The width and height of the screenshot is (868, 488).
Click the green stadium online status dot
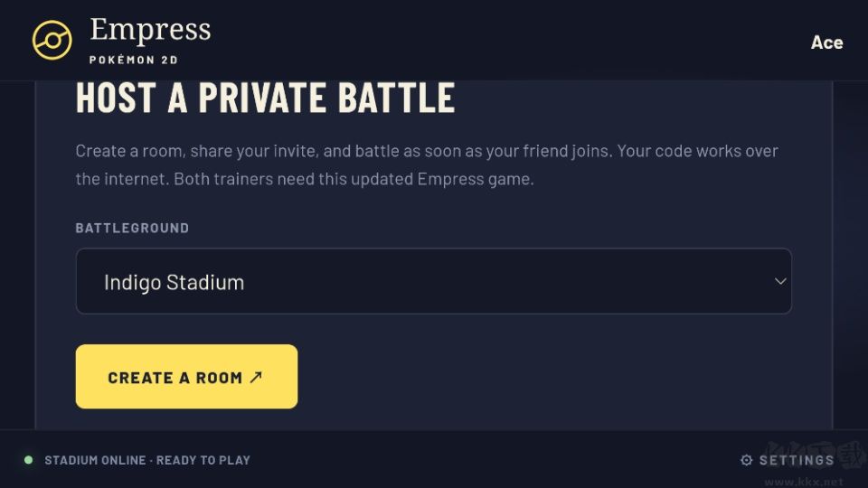[x=28, y=460]
